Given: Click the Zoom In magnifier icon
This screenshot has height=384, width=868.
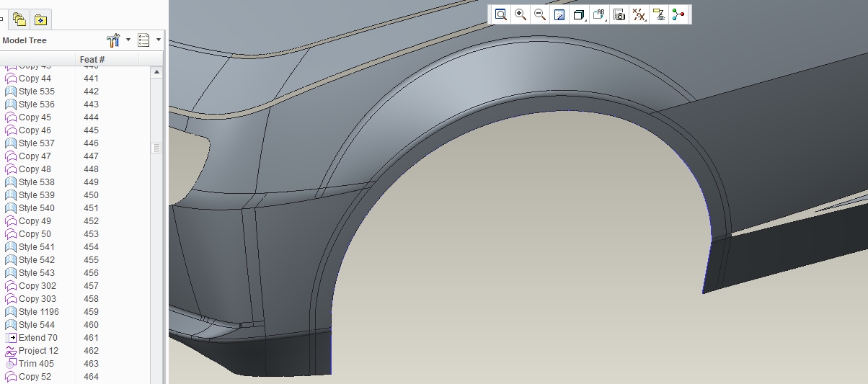Looking at the screenshot, I should 520,14.
